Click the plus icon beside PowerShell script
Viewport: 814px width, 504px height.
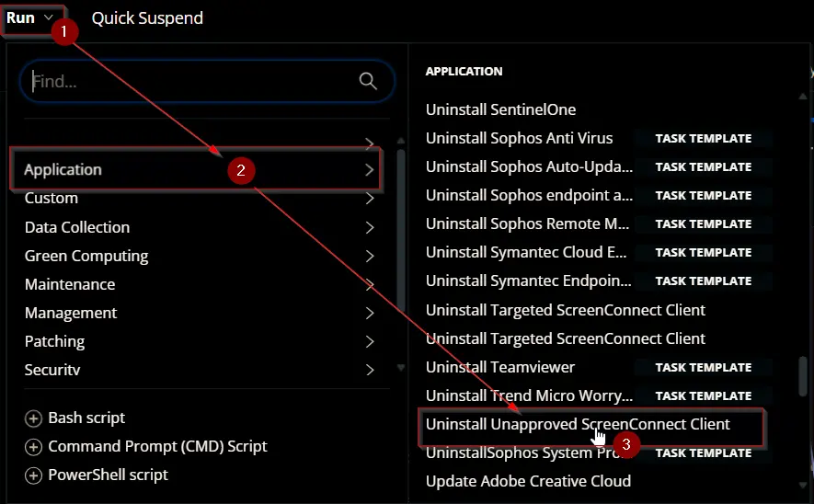coord(33,475)
